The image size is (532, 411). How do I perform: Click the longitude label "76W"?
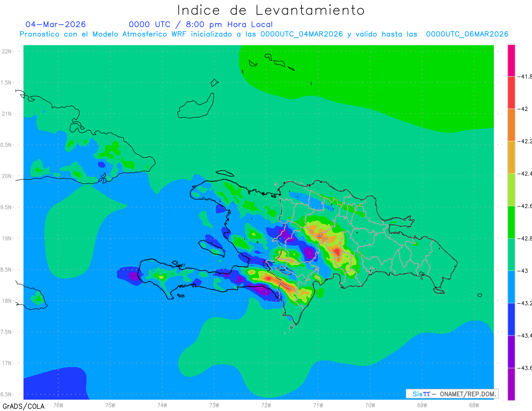58,405
